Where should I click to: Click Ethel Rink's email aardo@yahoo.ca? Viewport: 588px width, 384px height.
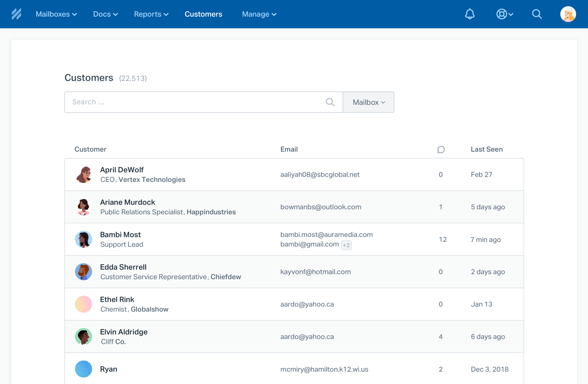(307, 304)
